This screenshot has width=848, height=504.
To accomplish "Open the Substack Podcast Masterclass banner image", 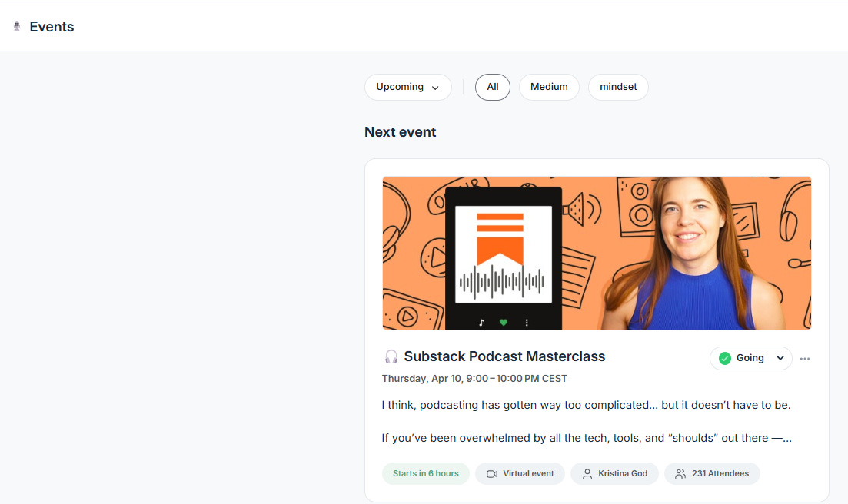I will pos(597,253).
